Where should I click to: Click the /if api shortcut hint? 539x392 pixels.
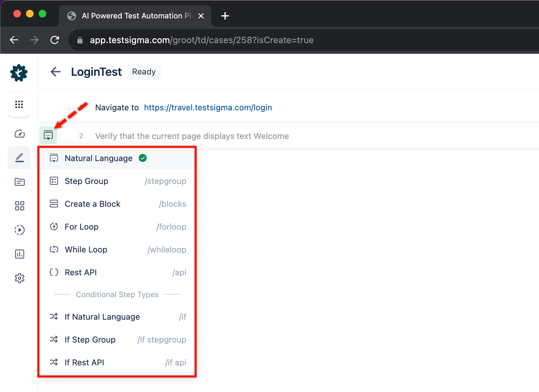[x=176, y=363]
